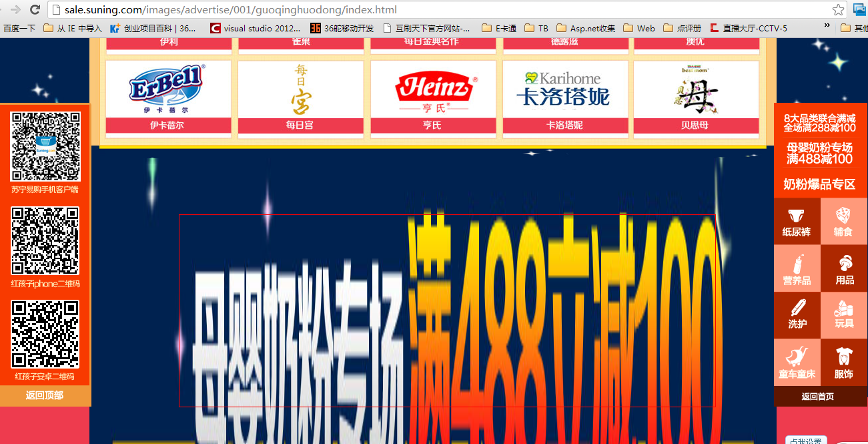Reload the page with the refresh icon
868x444 pixels.
click(35, 10)
